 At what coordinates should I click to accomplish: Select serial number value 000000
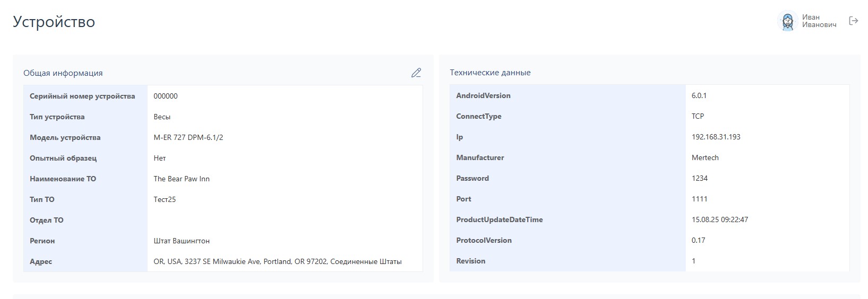(x=166, y=96)
